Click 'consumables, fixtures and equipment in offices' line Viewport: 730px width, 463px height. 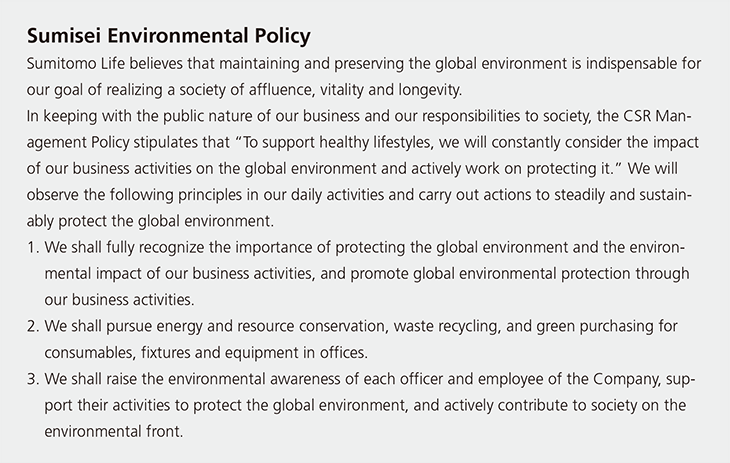coord(206,353)
